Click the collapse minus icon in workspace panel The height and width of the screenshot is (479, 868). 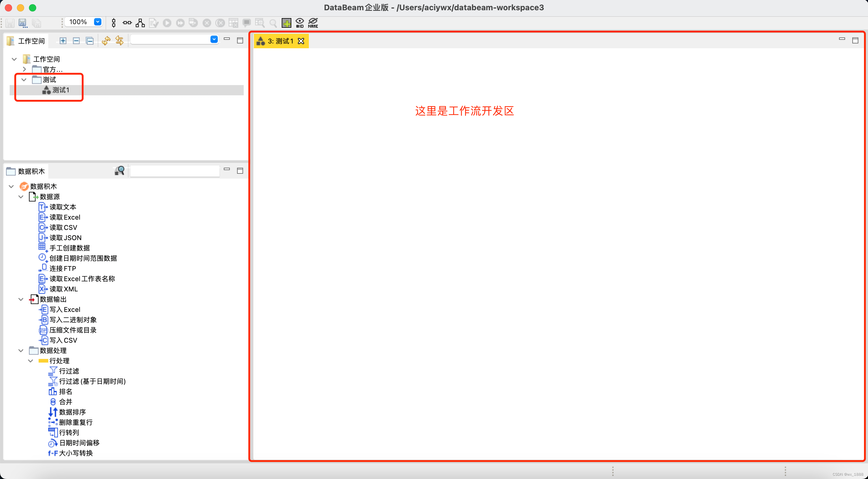pyautogui.click(x=76, y=41)
